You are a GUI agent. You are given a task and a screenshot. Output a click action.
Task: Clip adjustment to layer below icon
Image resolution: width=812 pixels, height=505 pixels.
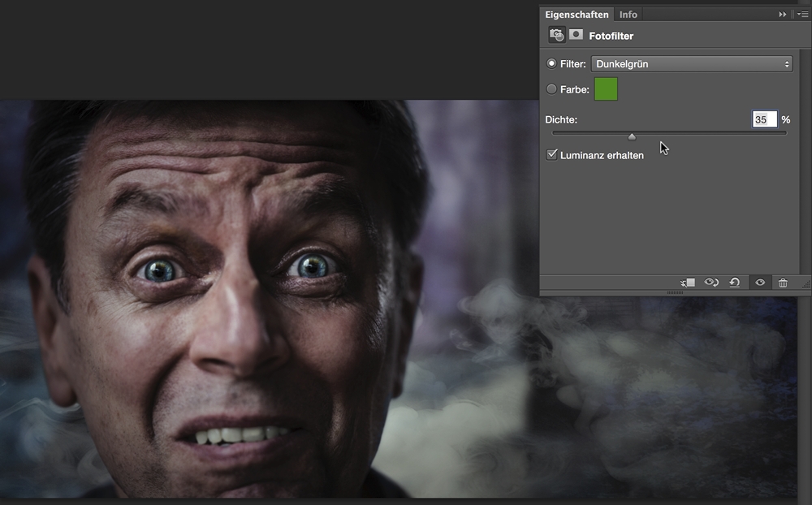click(x=688, y=283)
